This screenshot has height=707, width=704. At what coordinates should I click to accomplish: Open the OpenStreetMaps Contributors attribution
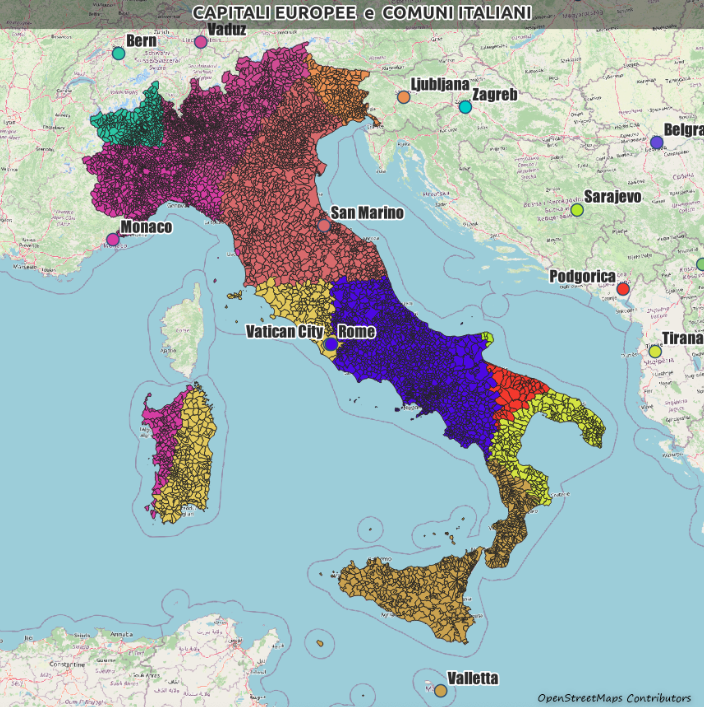coord(613,698)
